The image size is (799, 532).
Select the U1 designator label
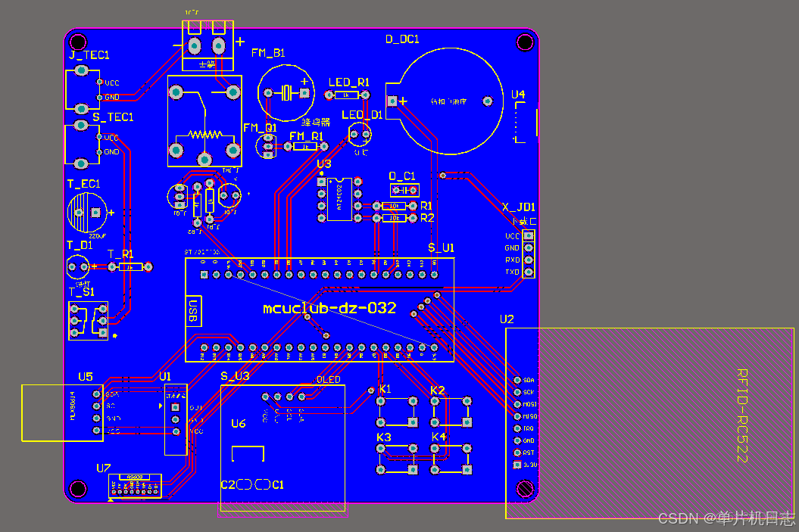165,377
